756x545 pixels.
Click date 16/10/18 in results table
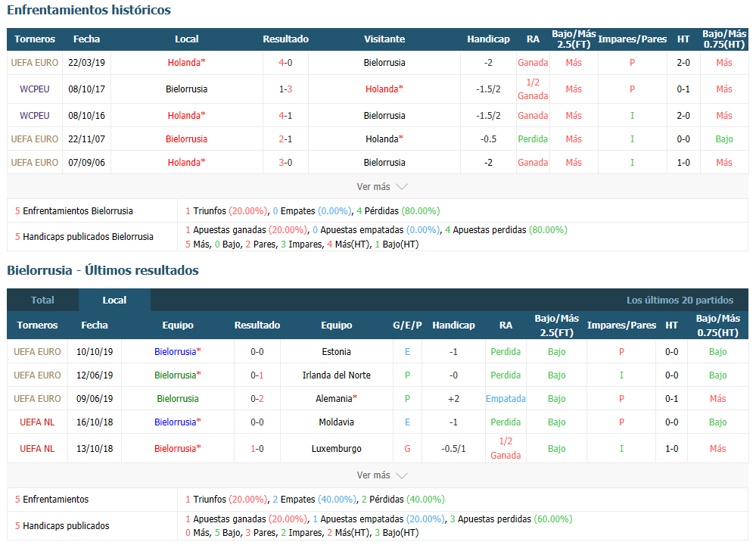pos(95,422)
